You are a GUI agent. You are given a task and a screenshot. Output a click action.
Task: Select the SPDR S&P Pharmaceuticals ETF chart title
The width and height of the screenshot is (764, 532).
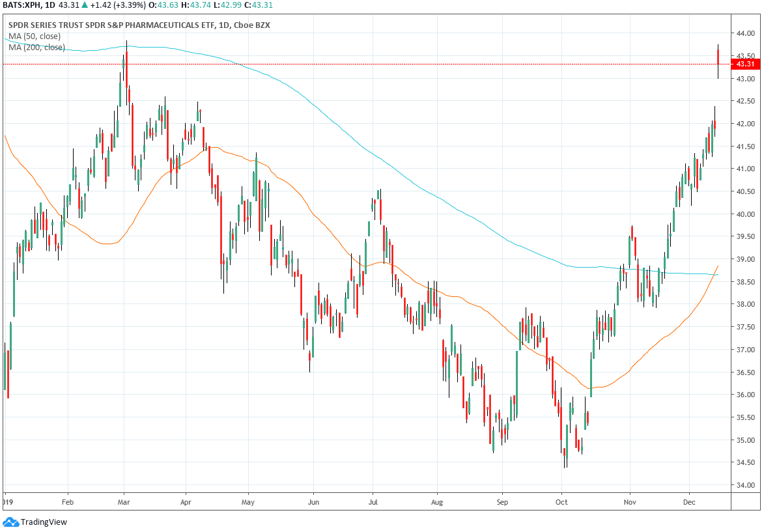[x=139, y=25]
